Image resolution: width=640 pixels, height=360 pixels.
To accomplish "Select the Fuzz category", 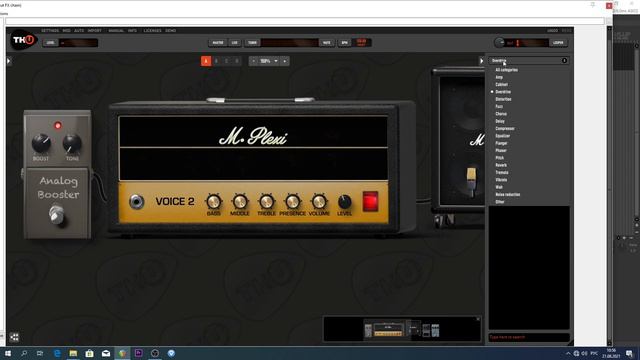I will (499, 107).
